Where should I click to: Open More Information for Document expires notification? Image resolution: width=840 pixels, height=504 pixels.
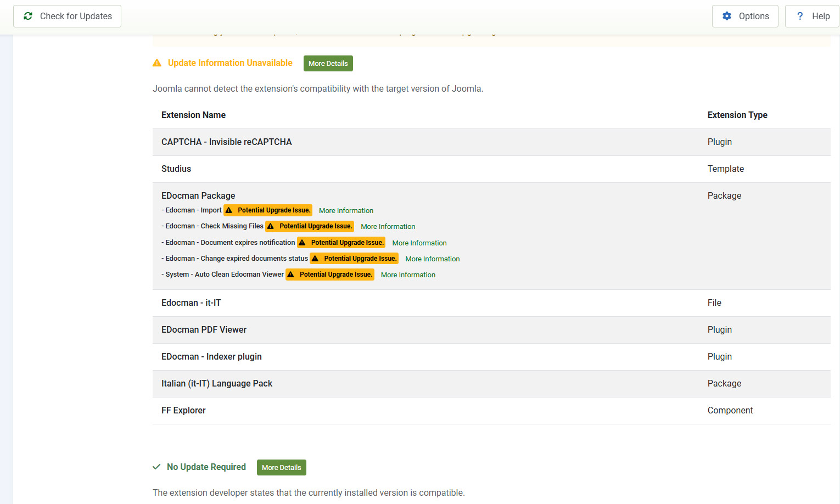click(419, 243)
